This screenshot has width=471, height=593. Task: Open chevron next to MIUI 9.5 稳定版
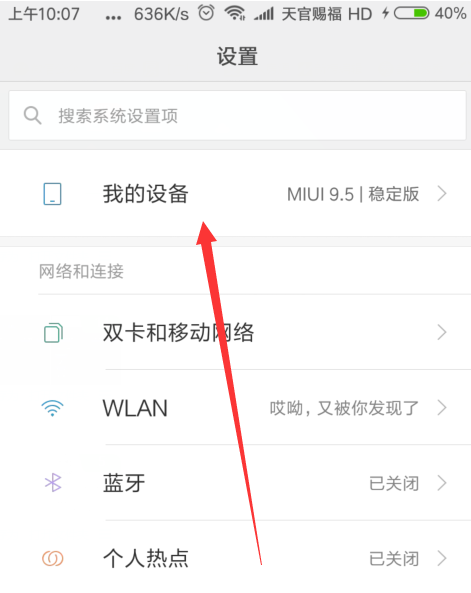[442, 194]
